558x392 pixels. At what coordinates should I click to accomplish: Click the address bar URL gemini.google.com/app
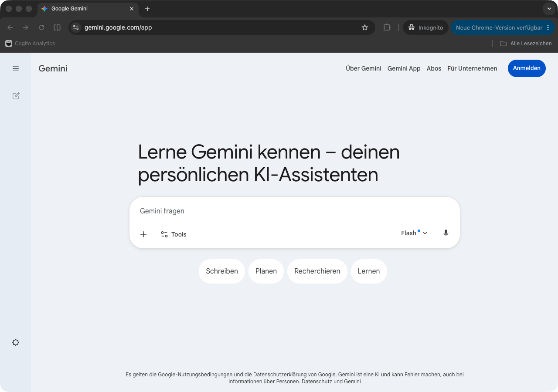pos(118,27)
